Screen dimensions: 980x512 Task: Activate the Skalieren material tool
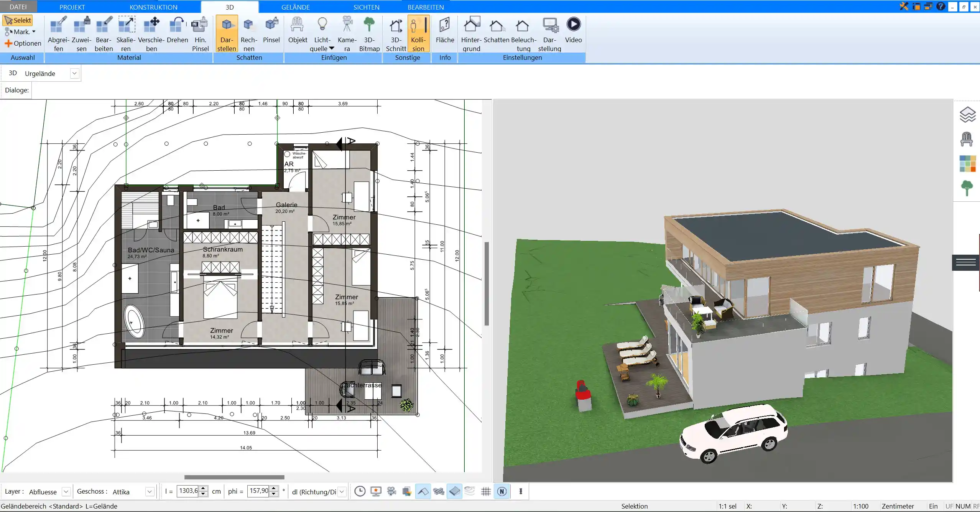126,34
